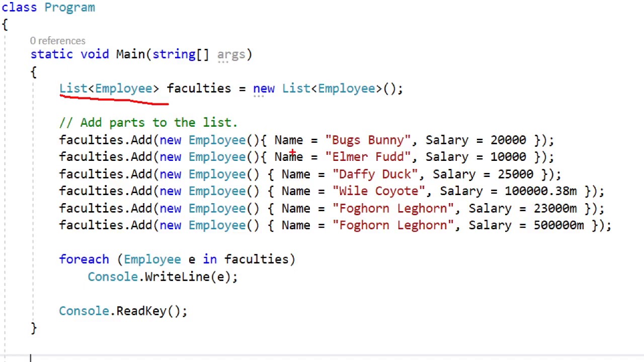The image size is (644, 362).
Task: Click the '0 references' CodeLens link
Action: (x=57, y=41)
